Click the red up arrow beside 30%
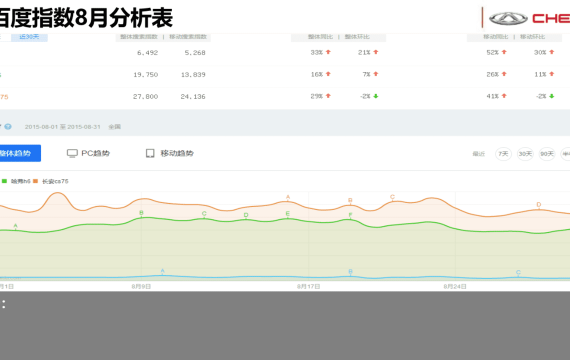570x360 pixels. (552, 52)
